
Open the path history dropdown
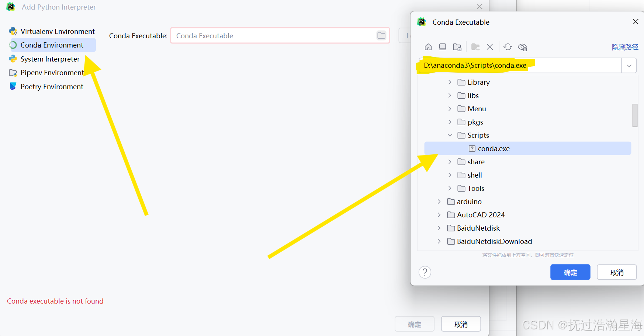(629, 65)
